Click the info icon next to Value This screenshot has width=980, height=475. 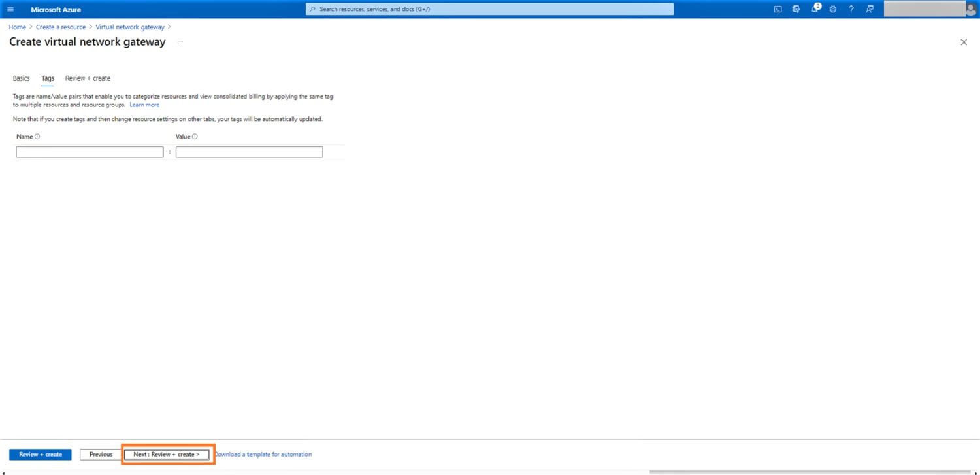pos(195,137)
